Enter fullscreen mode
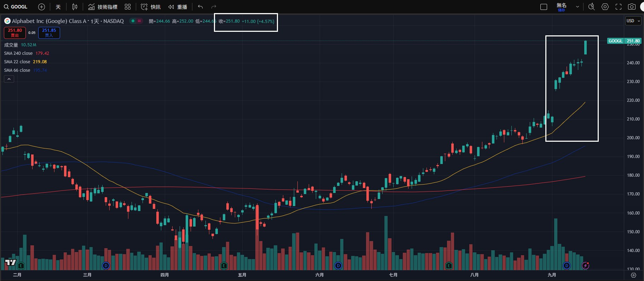The image size is (644, 281). click(619, 7)
